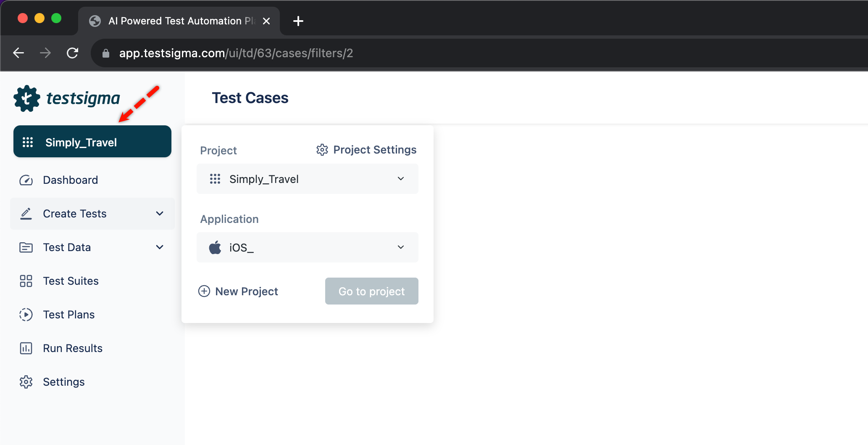Open the iOS_ application dropdown

(308, 247)
